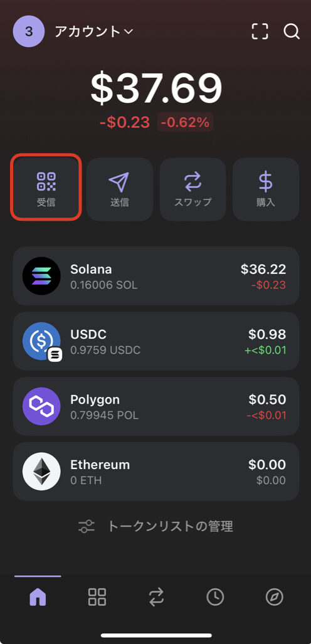Click the Solana token logo

(x=41, y=276)
